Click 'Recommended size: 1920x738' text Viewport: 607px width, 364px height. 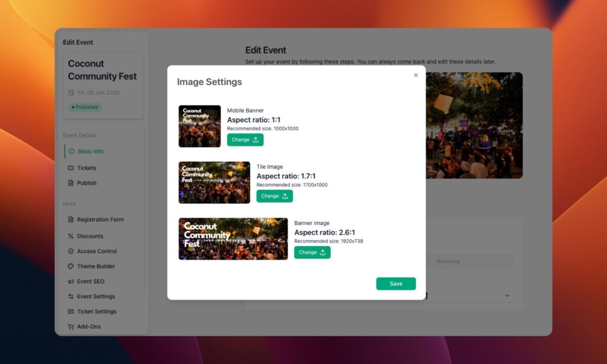(x=328, y=241)
